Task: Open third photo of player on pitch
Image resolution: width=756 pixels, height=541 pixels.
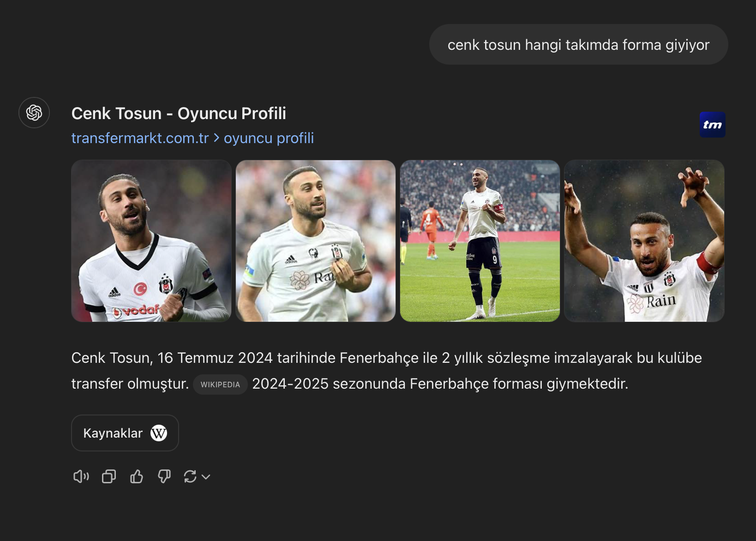Action: [480, 241]
